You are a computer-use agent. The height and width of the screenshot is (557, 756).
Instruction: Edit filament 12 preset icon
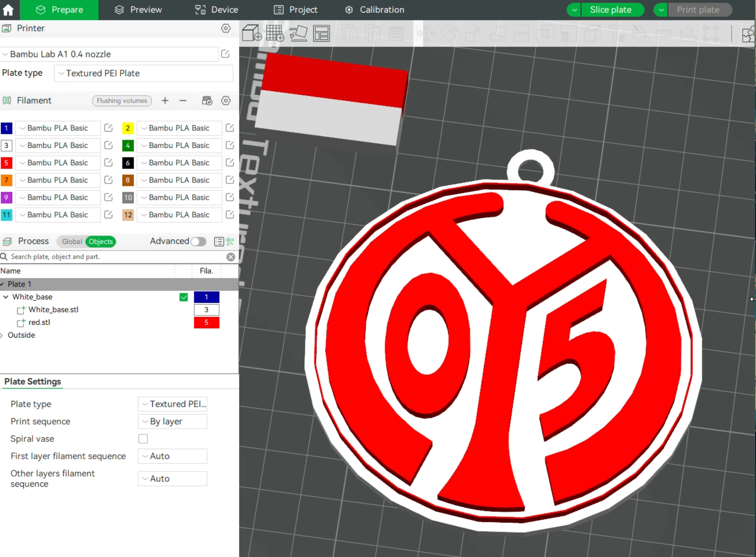coord(230,215)
